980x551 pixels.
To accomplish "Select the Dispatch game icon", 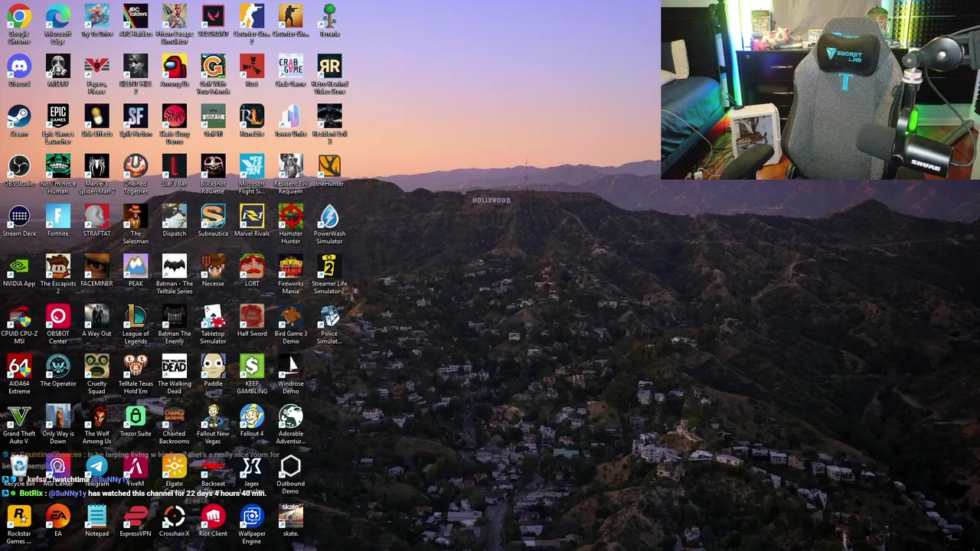I will point(174,220).
